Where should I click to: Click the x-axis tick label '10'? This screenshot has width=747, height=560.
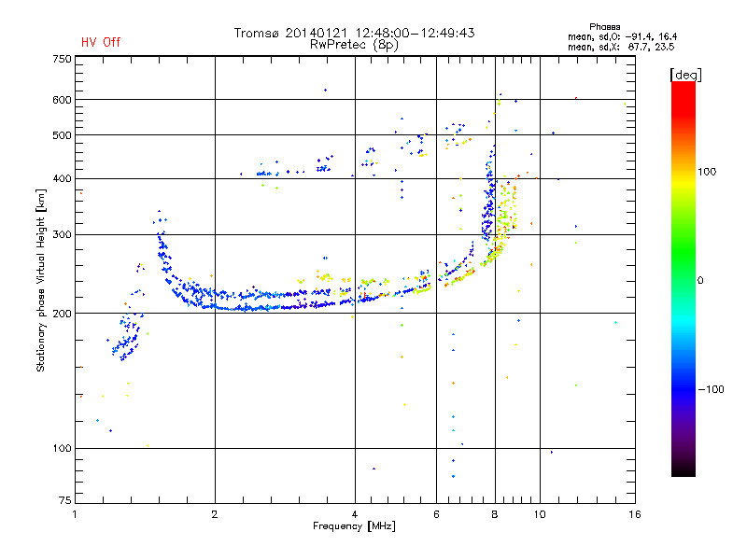pos(540,514)
